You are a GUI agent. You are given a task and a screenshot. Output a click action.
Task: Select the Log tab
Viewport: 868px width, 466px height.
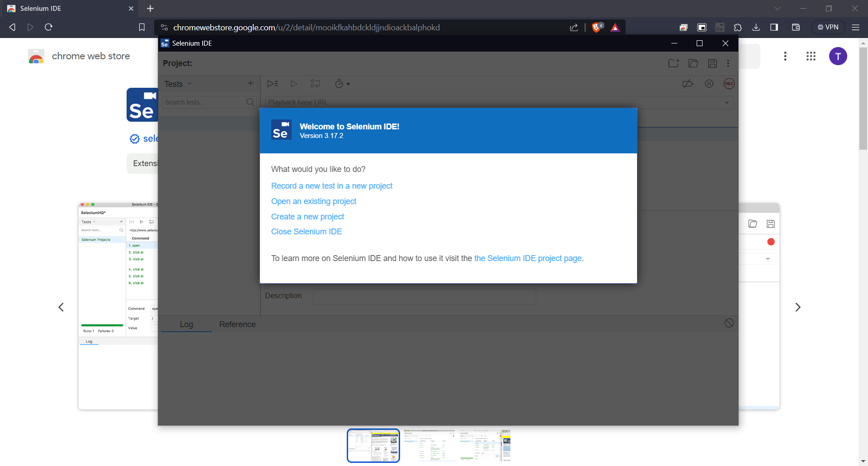tap(186, 324)
